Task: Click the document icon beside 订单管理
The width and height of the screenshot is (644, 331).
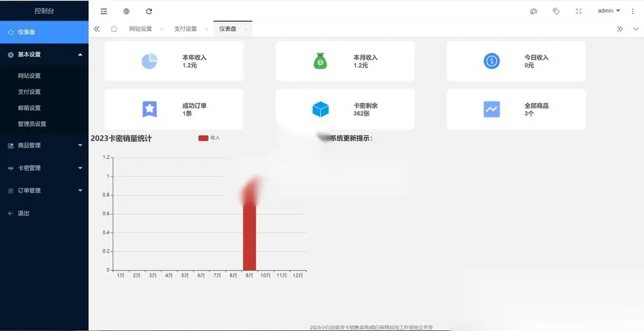Action: 11,191
